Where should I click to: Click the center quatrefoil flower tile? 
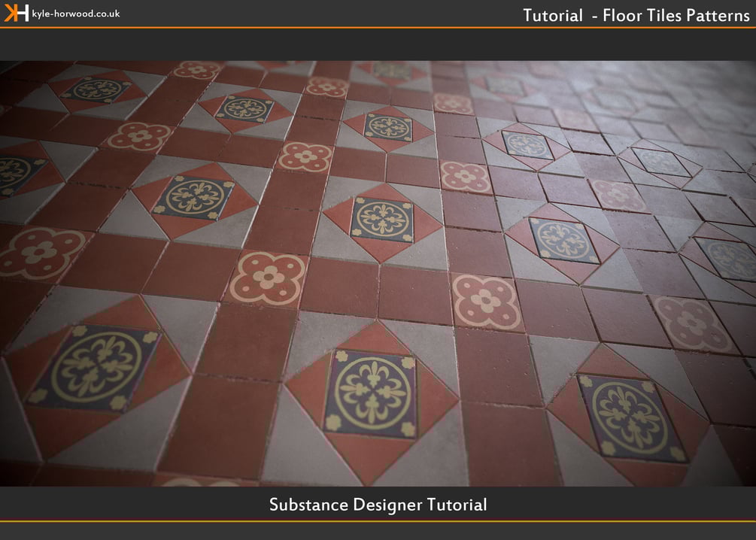268,278
